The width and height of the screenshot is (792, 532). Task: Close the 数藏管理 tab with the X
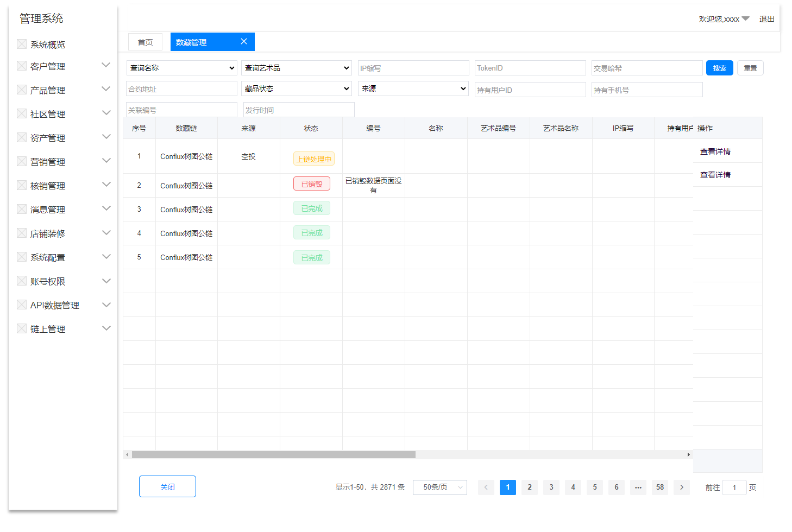pyautogui.click(x=244, y=41)
